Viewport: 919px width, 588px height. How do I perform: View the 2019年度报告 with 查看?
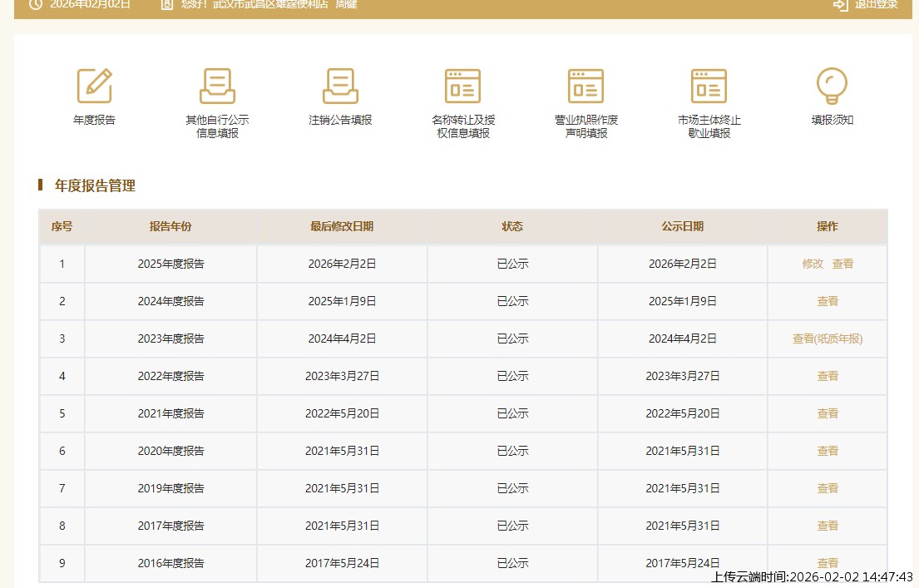tap(828, 488)
